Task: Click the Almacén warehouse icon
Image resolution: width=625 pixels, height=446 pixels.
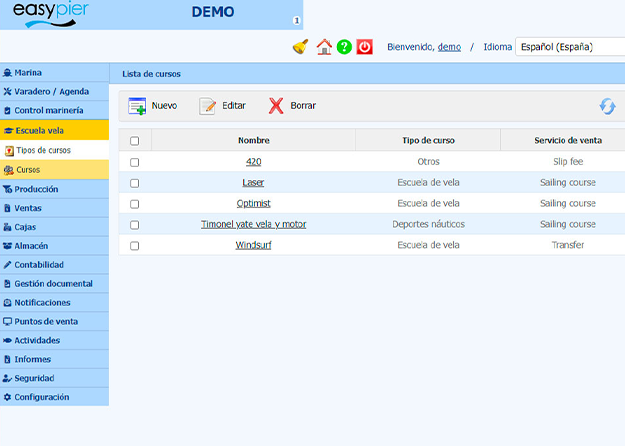Action: (x=7, y=246)
